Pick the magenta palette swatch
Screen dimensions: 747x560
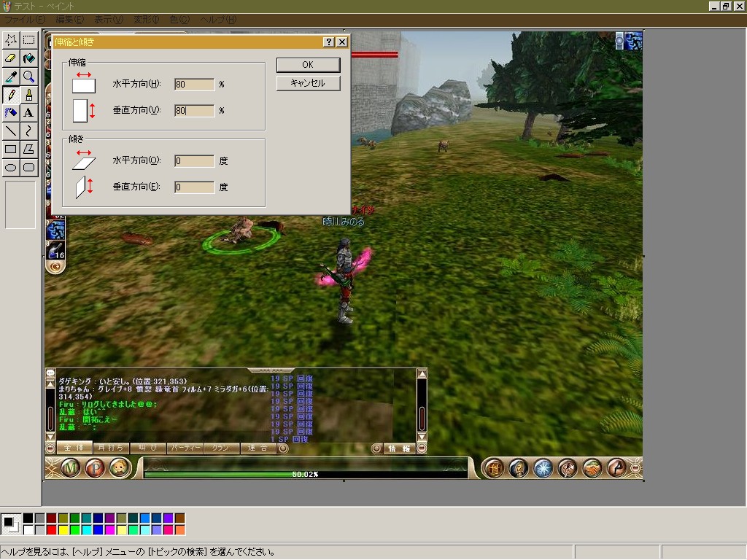click(110, 529)
